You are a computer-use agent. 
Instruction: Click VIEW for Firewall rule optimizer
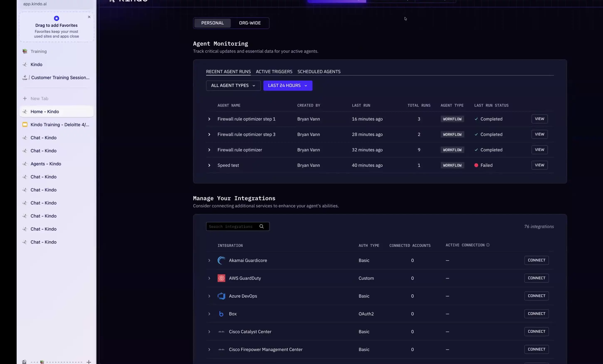(539, 150)
